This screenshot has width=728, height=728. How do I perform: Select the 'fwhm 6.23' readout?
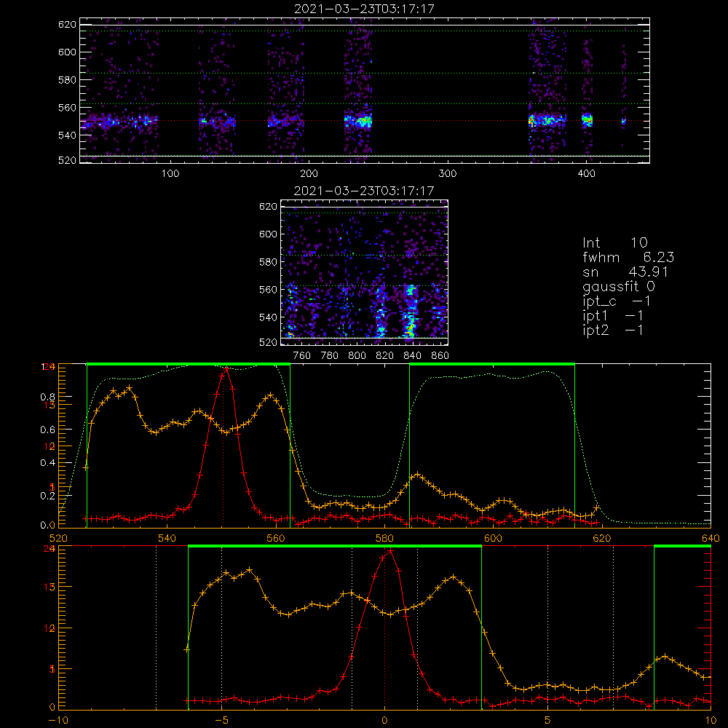click(x=628, y=257)
